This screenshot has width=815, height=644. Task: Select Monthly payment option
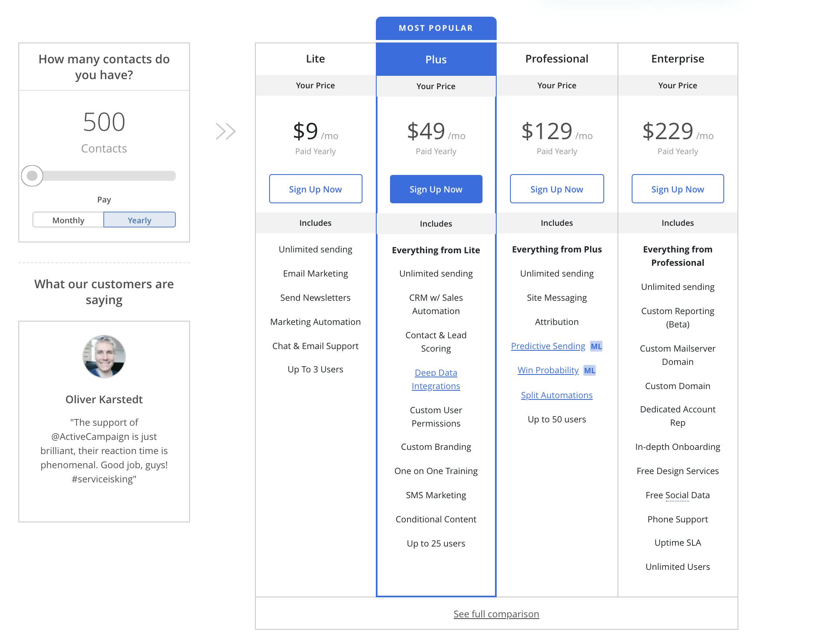pos(68,220)
